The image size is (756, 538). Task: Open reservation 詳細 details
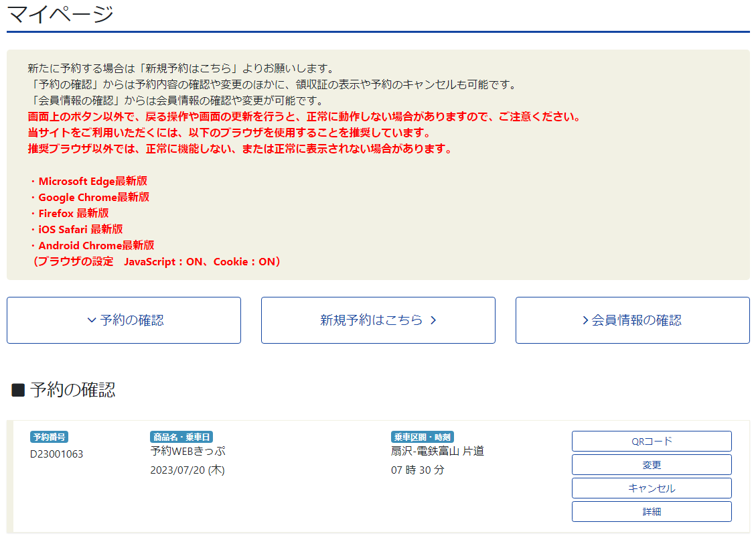651,512
